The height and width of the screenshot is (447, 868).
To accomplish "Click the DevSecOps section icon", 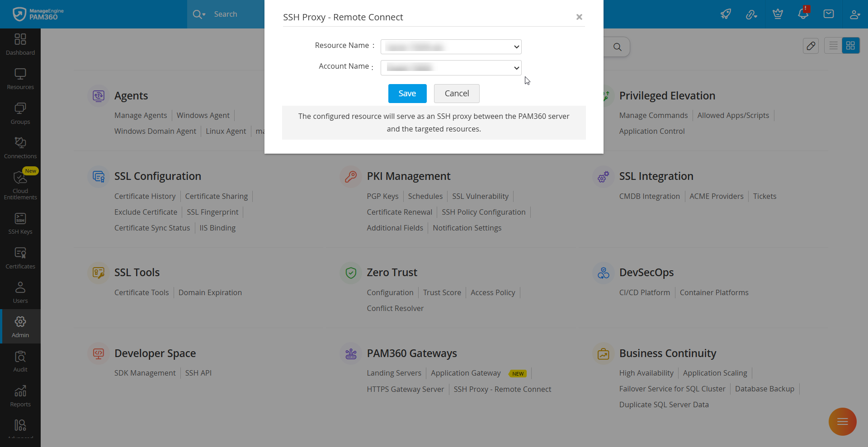I will click(x=604, y=273).
